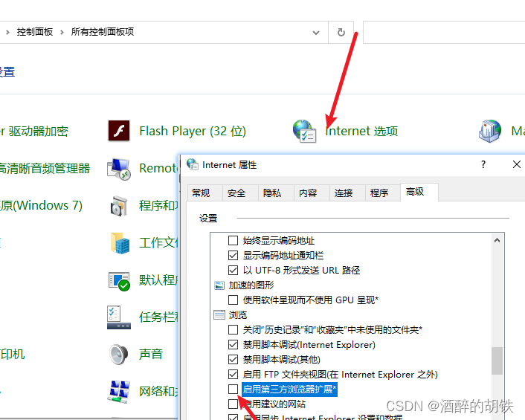This screenshot has height=420, width=525.
Task: Open the Mail icon with globe
Action: [x=490, y=131]
